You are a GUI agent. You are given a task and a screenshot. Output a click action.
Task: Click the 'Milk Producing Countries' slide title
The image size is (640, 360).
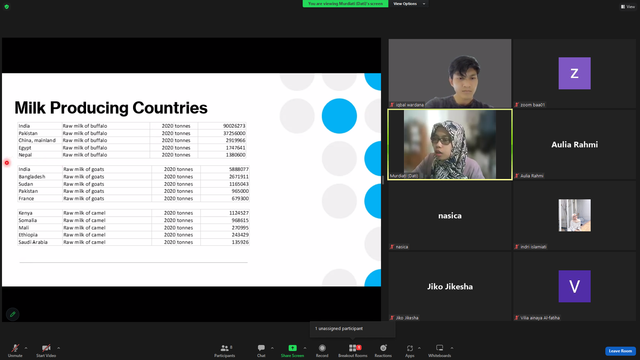pos(111,108)
